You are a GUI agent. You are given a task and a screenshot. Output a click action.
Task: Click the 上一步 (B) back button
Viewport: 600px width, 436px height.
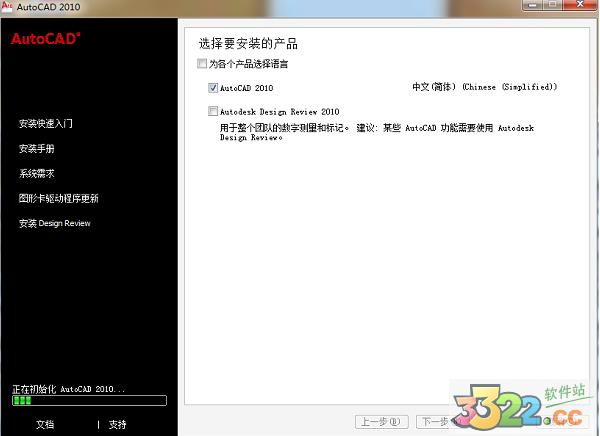point(382,422)
